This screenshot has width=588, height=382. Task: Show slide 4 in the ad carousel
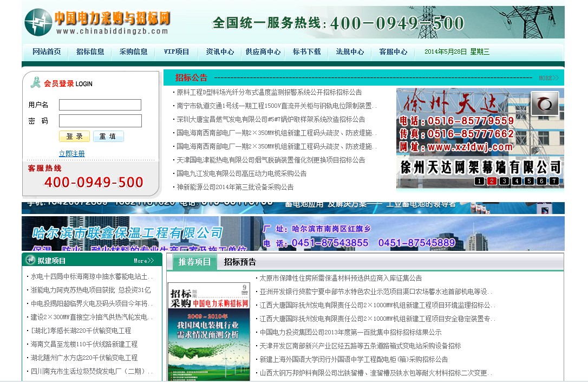tap(517, 181)
